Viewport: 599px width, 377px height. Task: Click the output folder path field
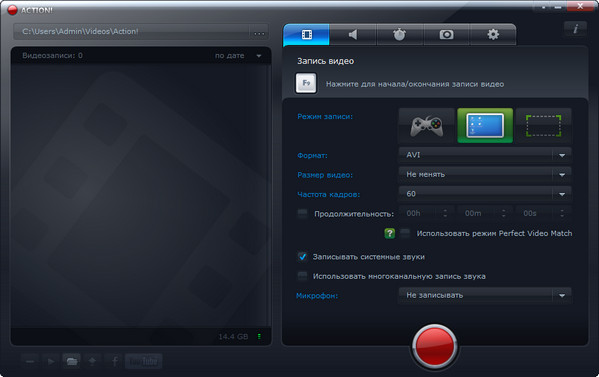(131, 32)
